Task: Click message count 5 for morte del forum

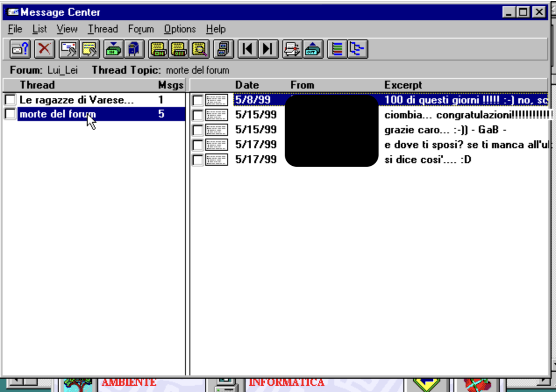Action: [x=161, y=114]
